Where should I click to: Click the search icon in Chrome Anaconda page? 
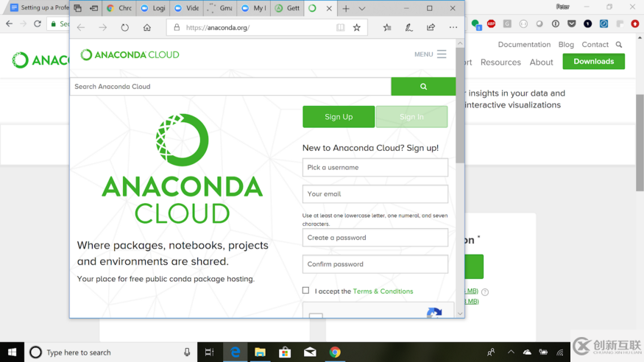click(619, 44)
